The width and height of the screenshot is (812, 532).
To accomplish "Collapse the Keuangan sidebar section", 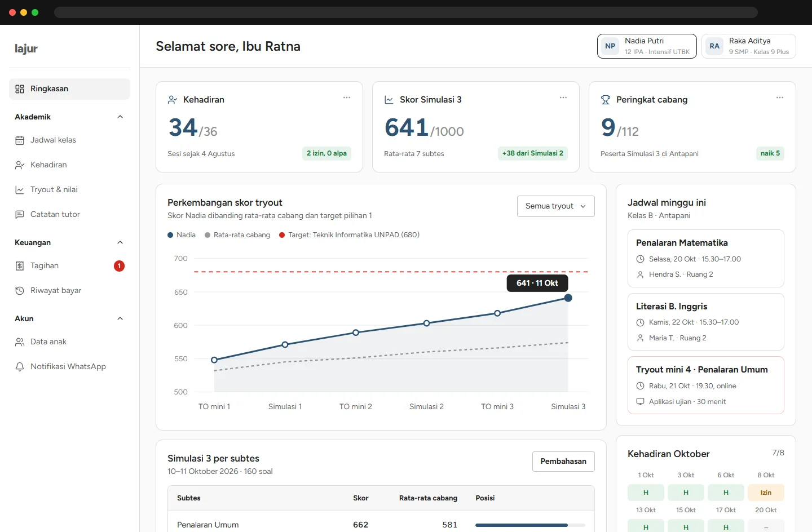I will [x=120, y=242].
